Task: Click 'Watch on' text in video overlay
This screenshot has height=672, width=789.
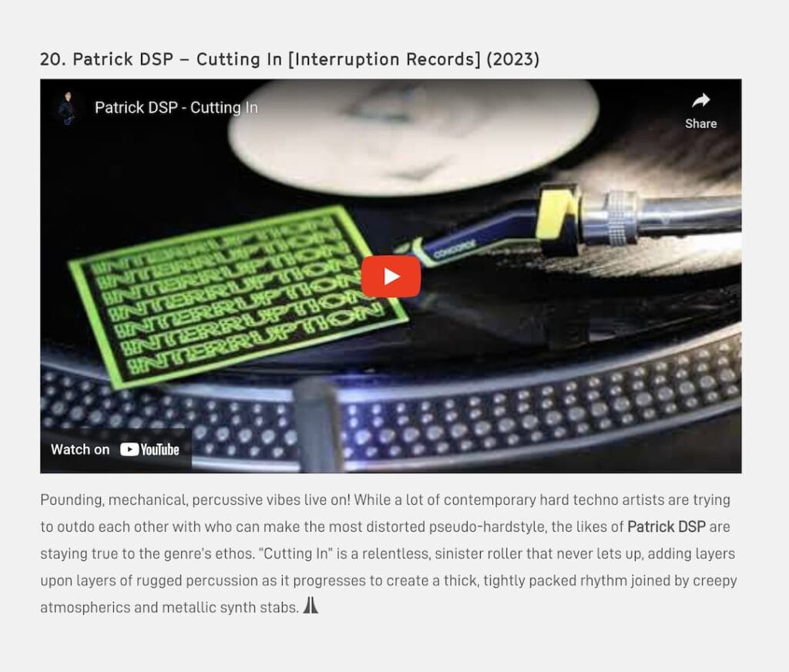Action: [80, 449]
